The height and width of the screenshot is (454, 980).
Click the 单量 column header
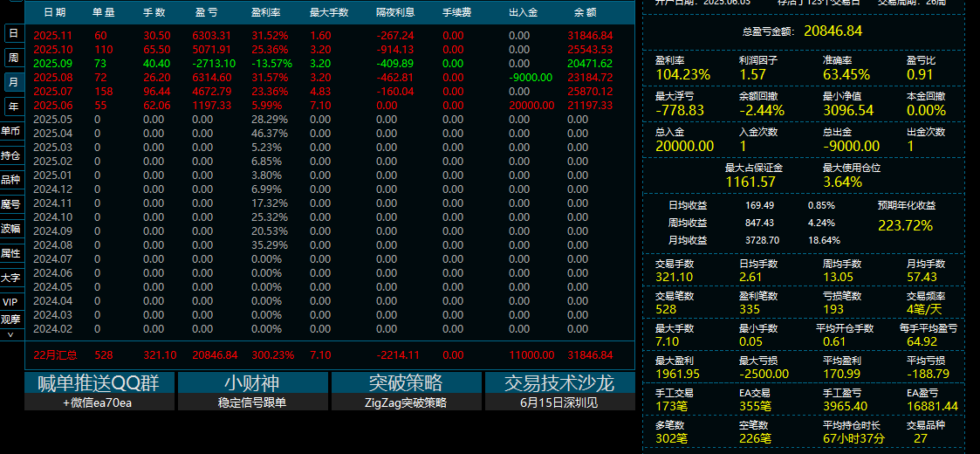[x=104, y=12]
